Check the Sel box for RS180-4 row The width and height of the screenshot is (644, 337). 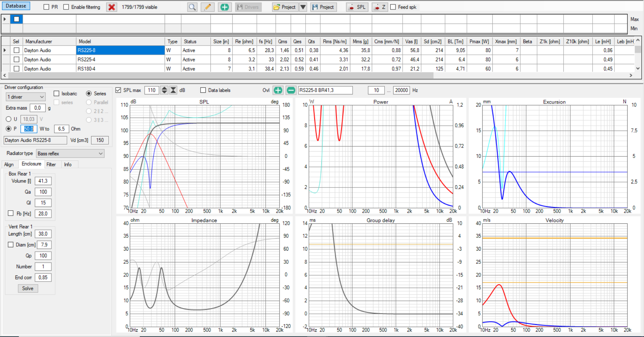[x=16, y=69]
